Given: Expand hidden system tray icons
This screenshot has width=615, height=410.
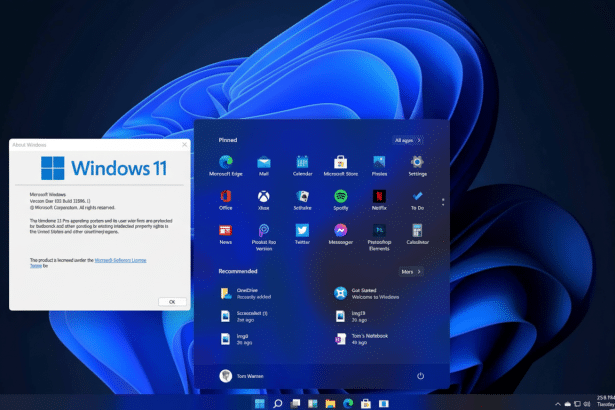Looking at the screenshot, I should point(558,404).
